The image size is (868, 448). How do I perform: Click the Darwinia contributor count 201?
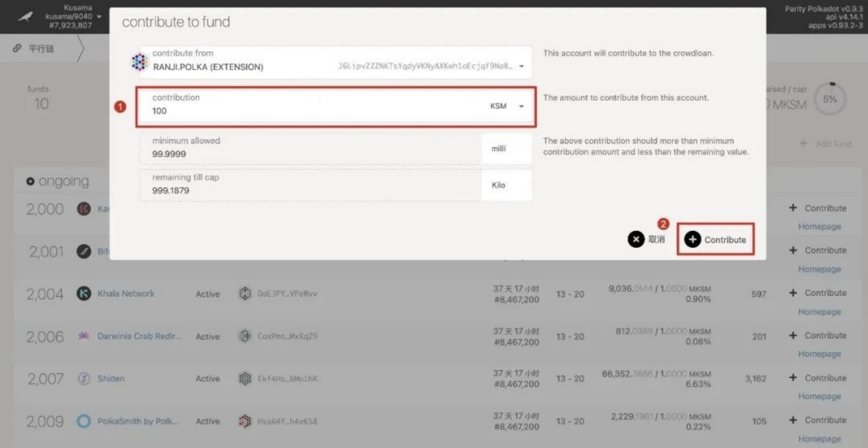pyautogui.click(x=759, y=336)
